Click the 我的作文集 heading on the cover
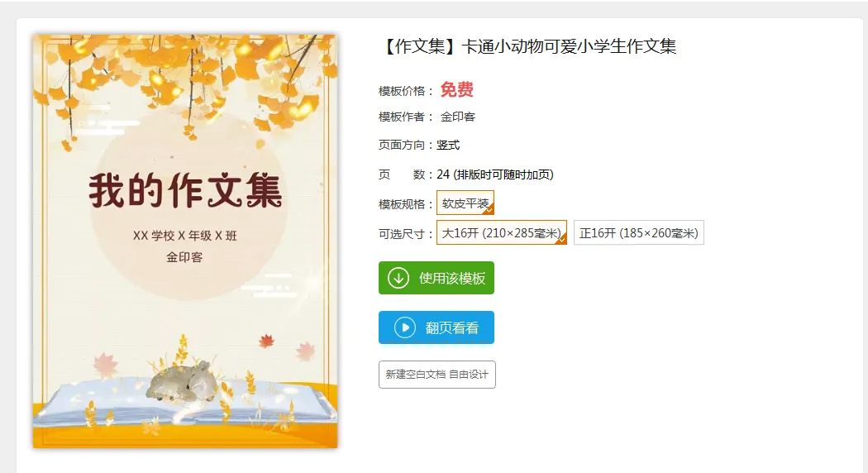Image resolution: width=868 pixels, height=473 pixels. [185, 190]
